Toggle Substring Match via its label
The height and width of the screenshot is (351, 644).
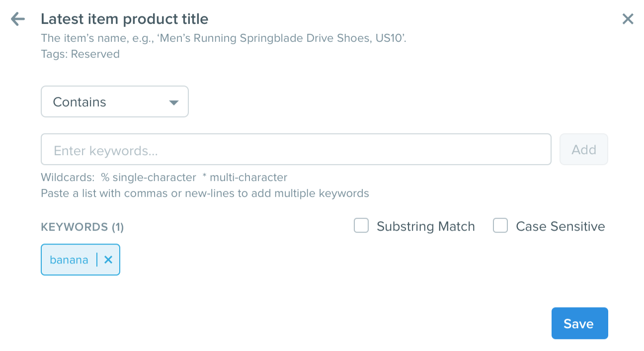426,227
